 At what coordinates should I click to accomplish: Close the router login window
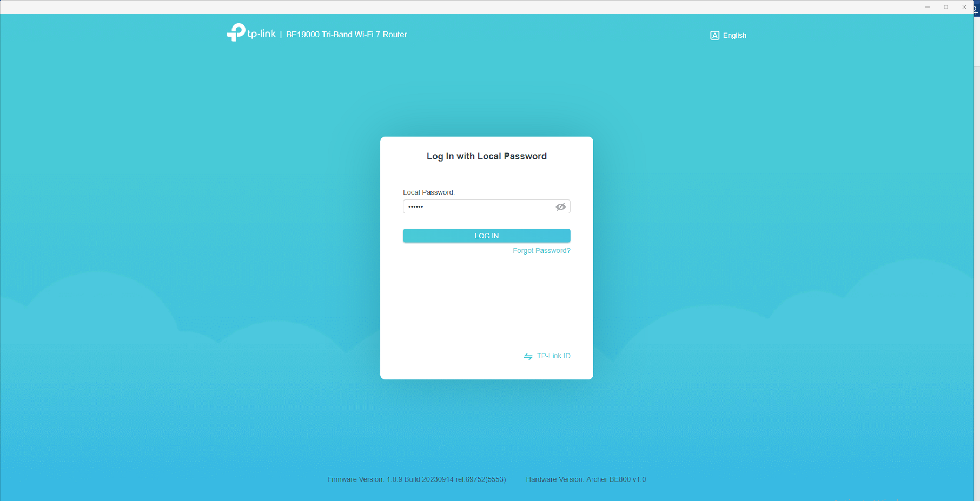tap(964, 7)
